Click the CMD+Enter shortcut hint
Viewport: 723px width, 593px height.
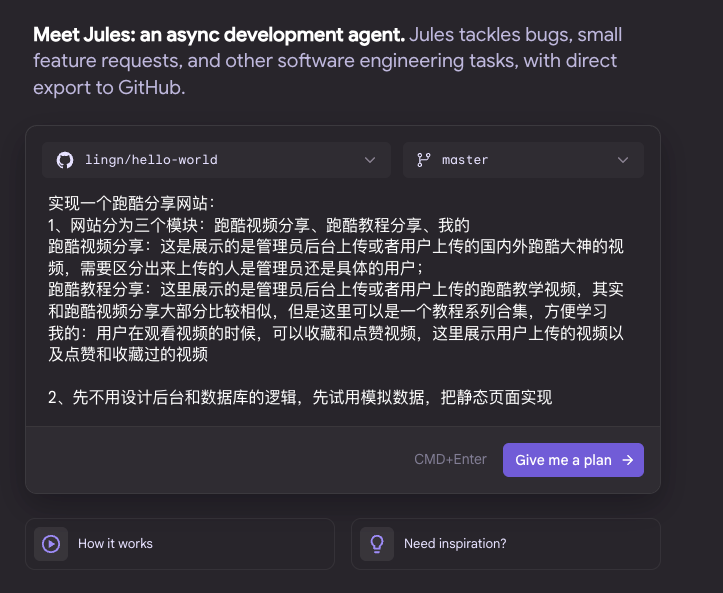(450, 459)
